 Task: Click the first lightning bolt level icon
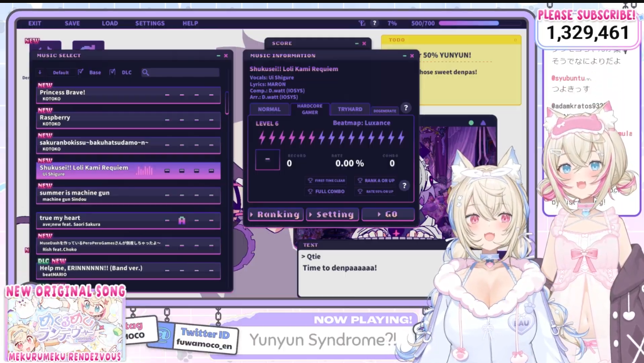pyautogui.click(x=262, y=138)
